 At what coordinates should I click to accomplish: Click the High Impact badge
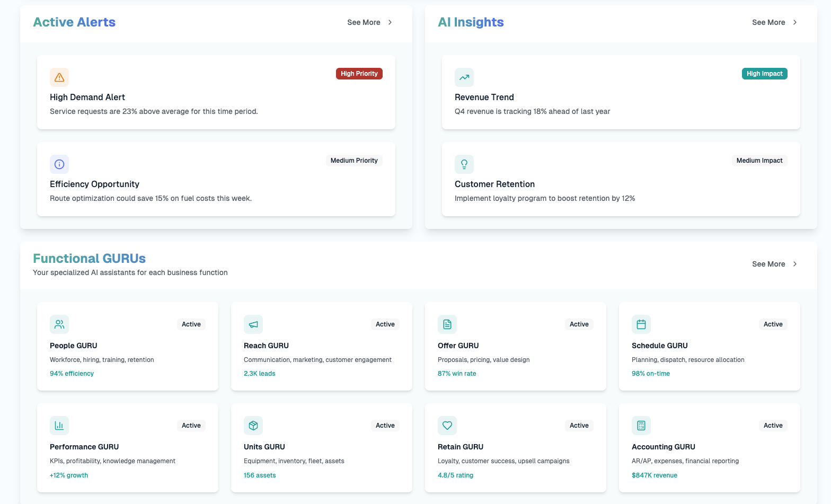click(x=765, y=74)
